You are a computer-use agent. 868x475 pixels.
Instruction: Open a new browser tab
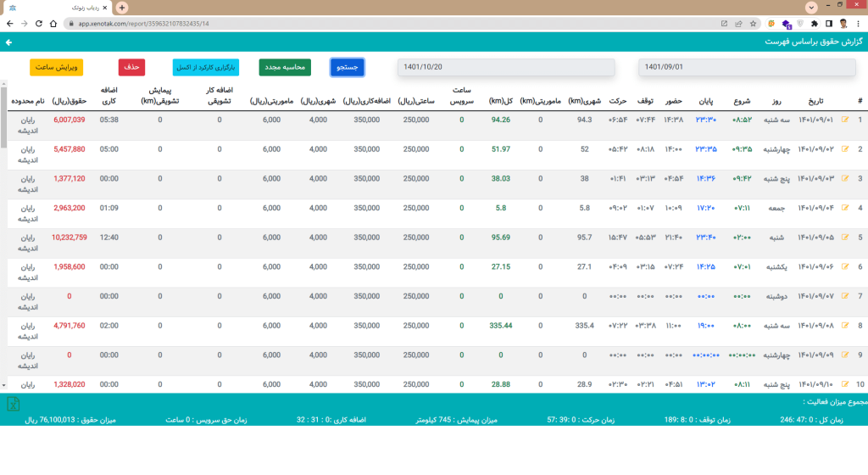tap(122, 8)
